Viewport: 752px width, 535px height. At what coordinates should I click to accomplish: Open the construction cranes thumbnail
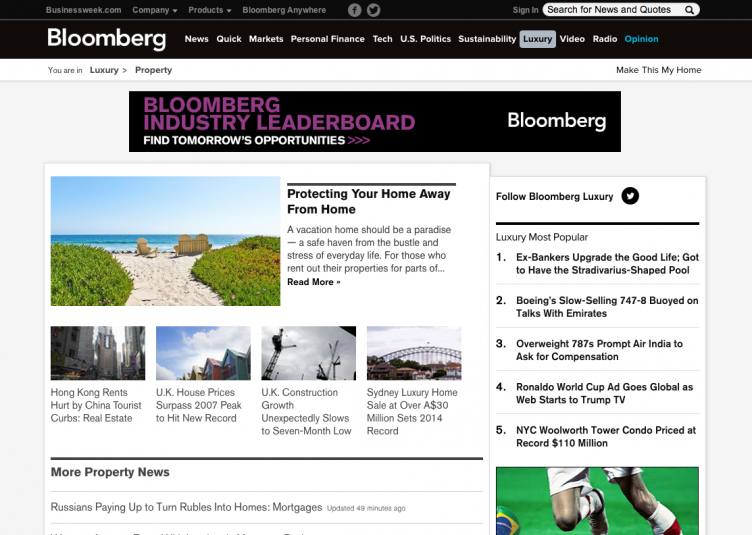click(x=309, y=353)
